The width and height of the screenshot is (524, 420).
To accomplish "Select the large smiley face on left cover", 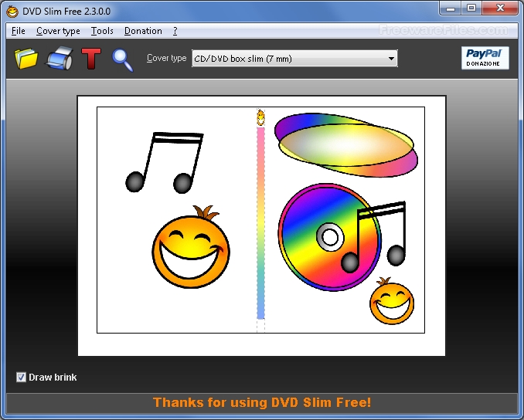I will coord(191,247).
